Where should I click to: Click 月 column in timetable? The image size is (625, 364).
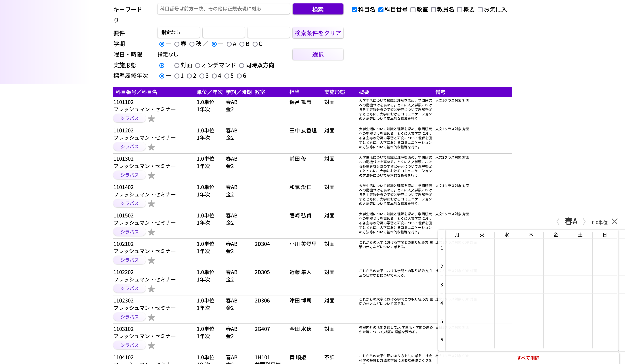457,235
